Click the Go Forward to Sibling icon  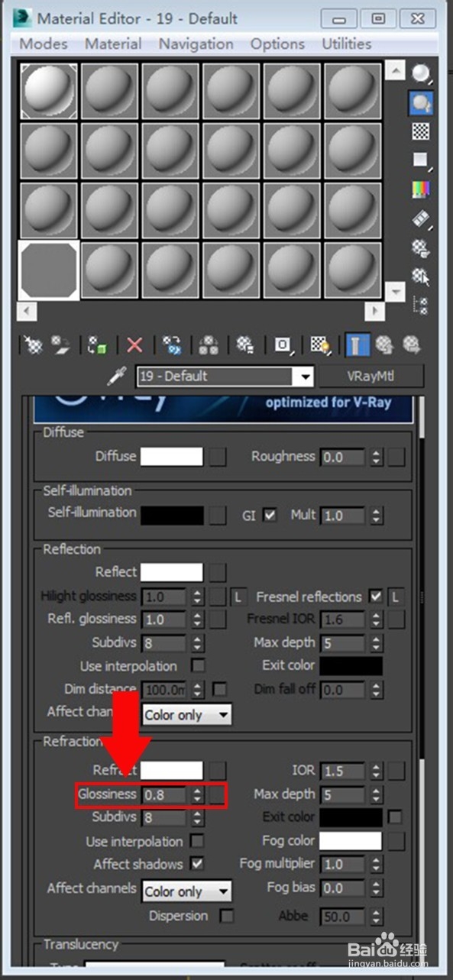point(411,346)
